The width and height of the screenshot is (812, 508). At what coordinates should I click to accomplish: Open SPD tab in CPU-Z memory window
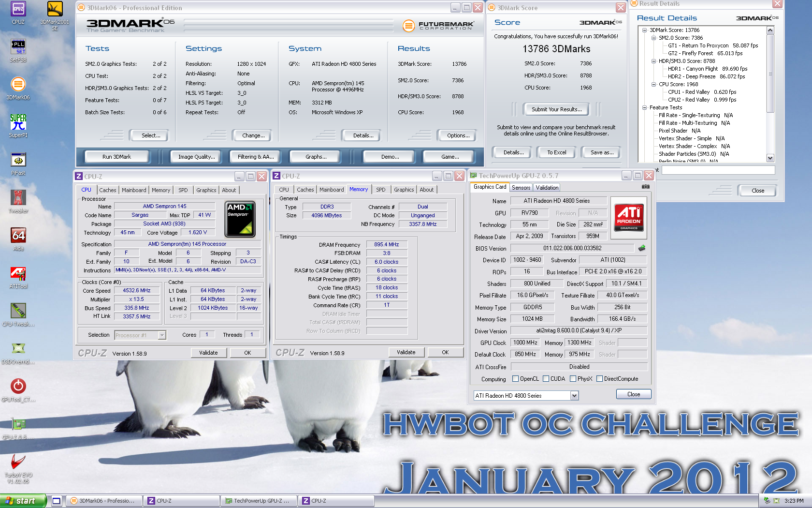381,190
